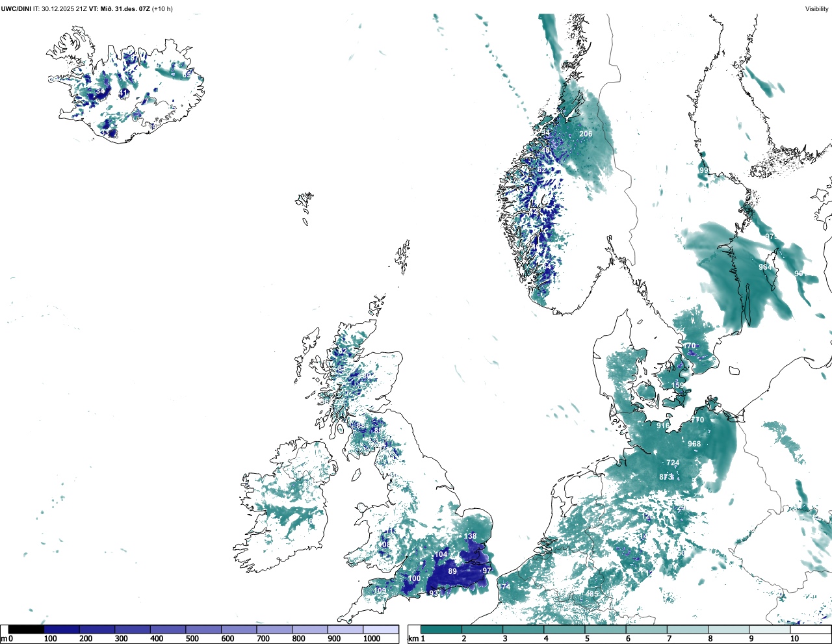Select the 800–900 m lavender legend segment
The height and width of the screenshot is (644, 832).
(310, 629)
